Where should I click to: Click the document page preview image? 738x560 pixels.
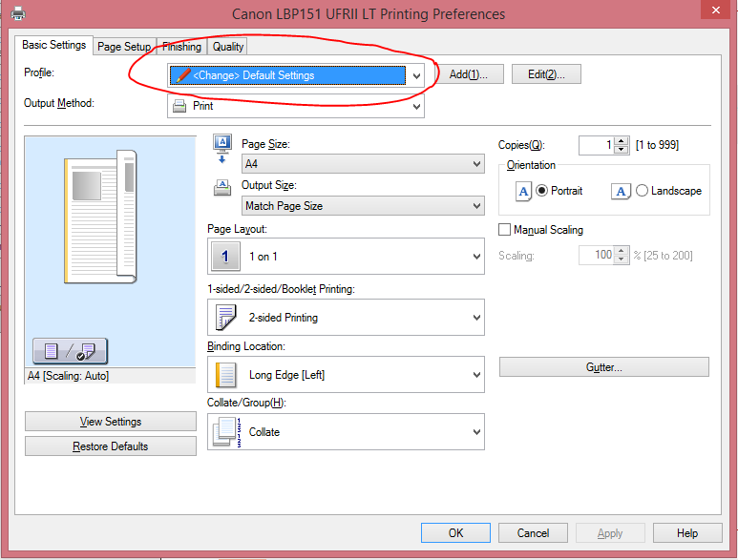(100, 217)
